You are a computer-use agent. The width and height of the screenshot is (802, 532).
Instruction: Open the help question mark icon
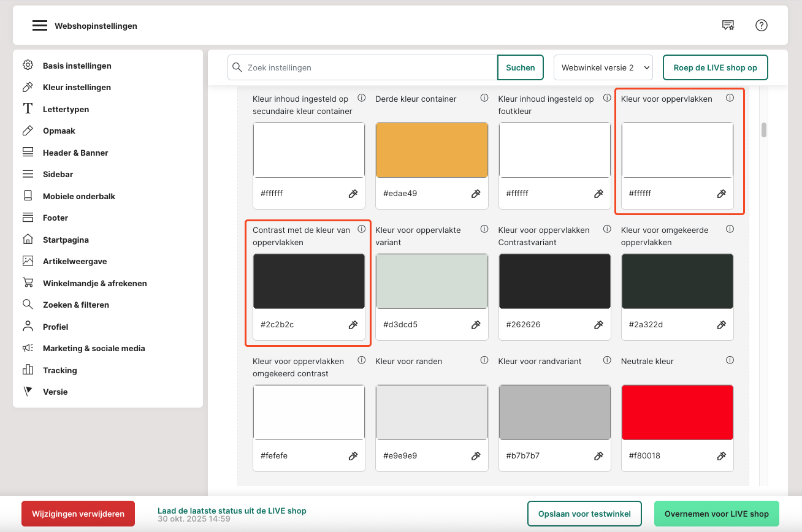[762, 25]
